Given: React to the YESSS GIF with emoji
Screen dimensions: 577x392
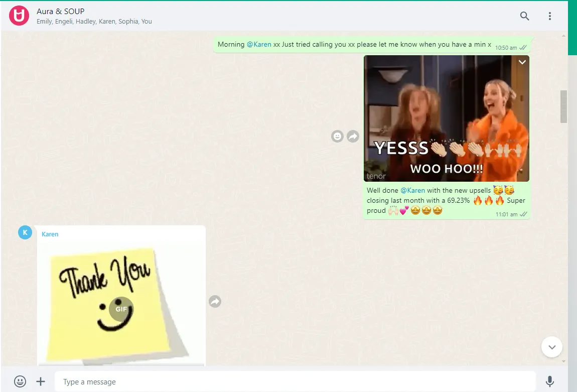Looking at the screenshot, I should (337, 136).
